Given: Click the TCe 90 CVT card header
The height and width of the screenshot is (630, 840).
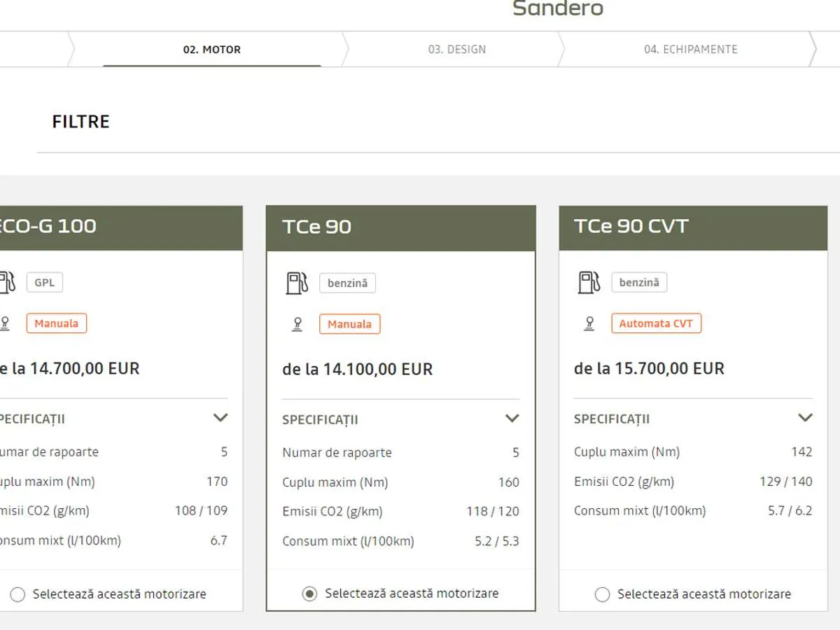Looking at the screenshot, I should point(692,227).
